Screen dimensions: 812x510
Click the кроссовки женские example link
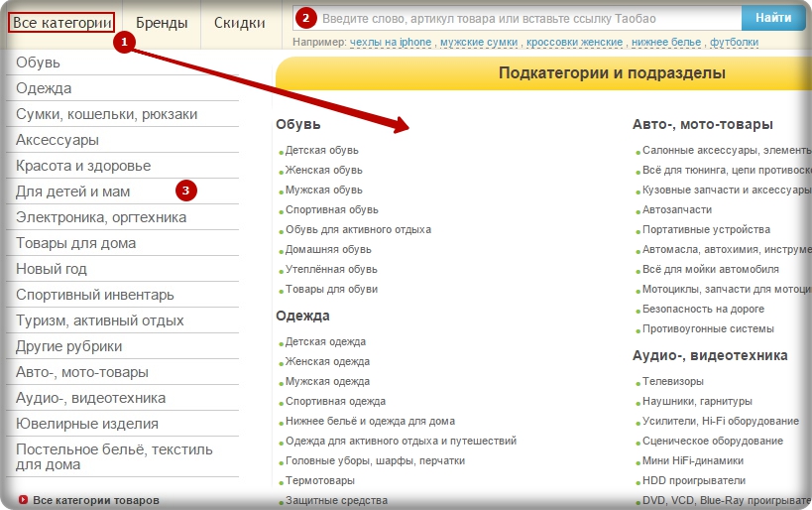(575, 42)
